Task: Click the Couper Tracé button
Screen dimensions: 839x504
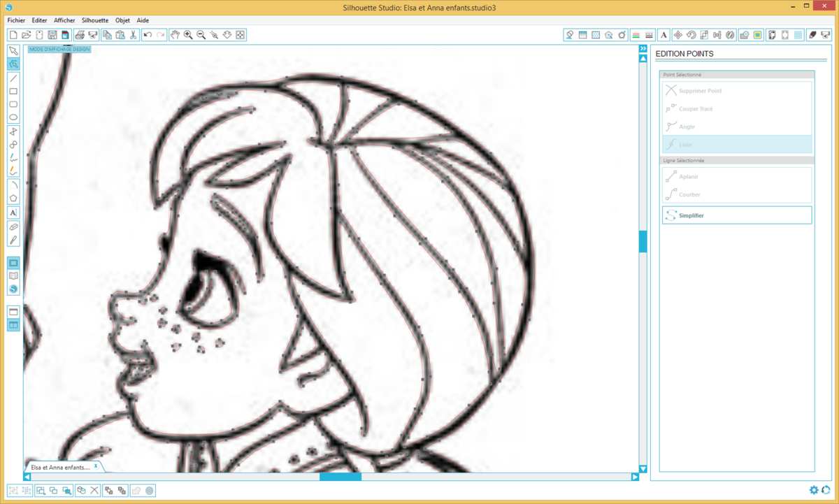Action: tap(737, 108)
